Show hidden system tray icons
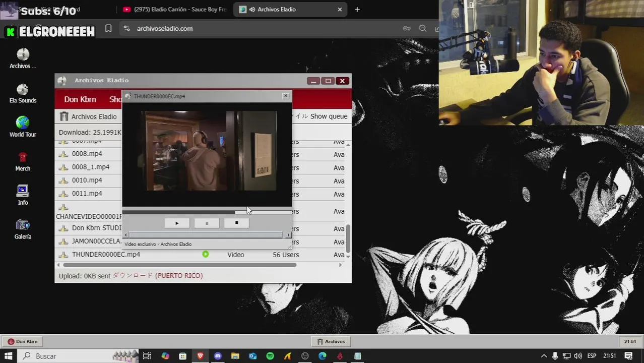 pyautogui.click(x=544, y=356)
